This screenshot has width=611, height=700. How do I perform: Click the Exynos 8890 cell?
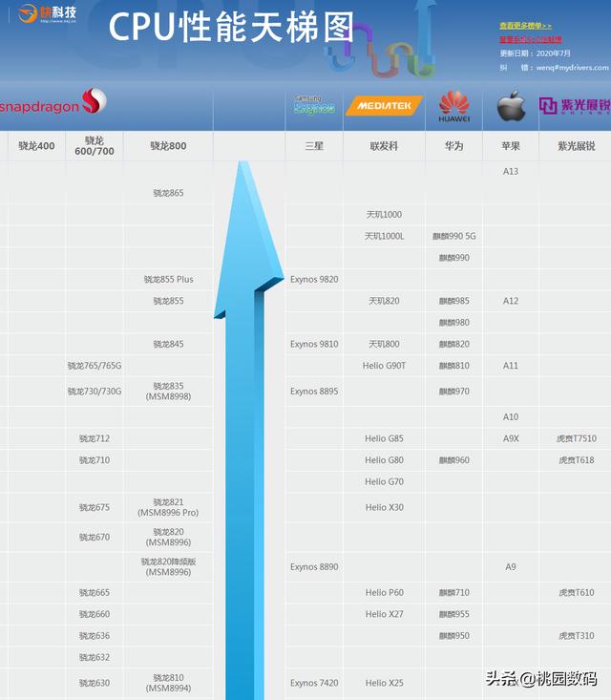pos(314,567)
